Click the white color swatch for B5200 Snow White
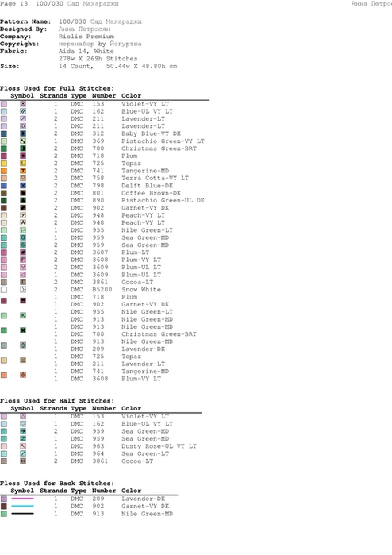The image size is (392, 555). point(4,290)
